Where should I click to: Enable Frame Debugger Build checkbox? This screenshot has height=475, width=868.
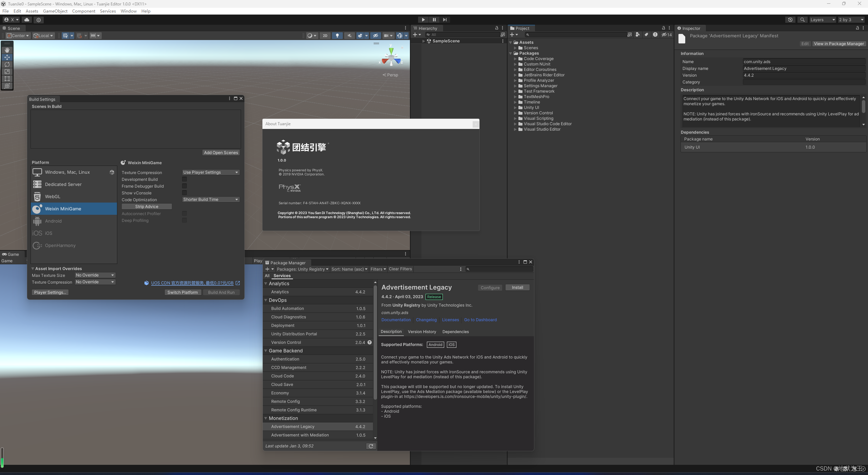click(x=184, y=186)
